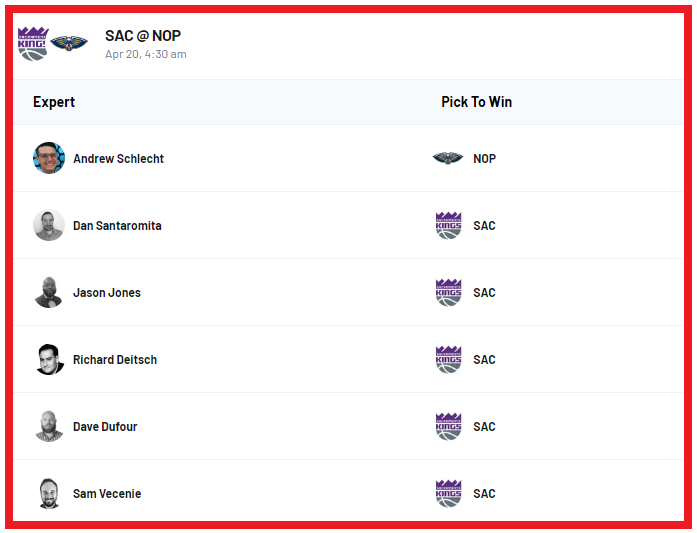
Task: Open Andrew Schlecht's profile photo
Action: (x=49, y=158)
